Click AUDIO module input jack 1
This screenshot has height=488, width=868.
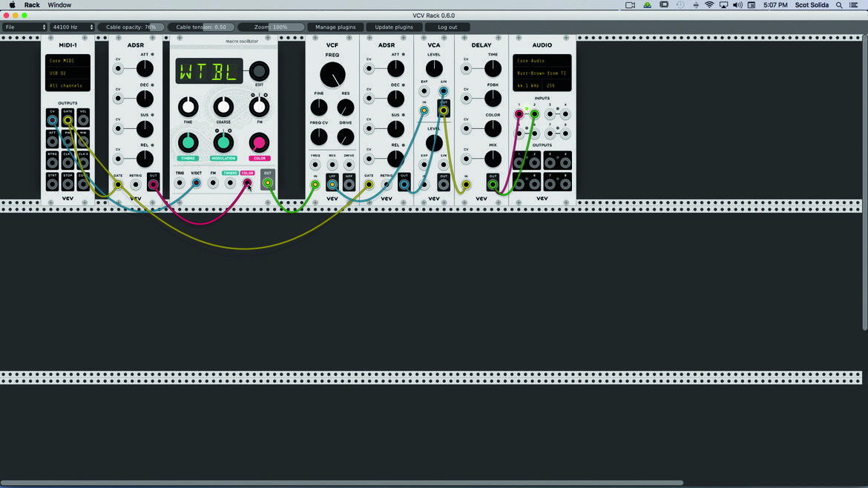point(519,114)
